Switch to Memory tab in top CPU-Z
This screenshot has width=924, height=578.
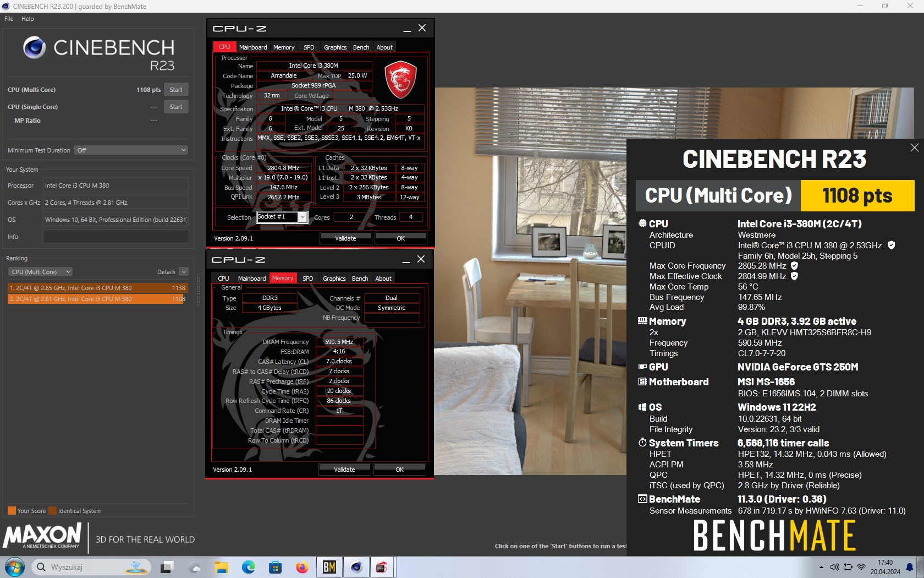[284, 47]
